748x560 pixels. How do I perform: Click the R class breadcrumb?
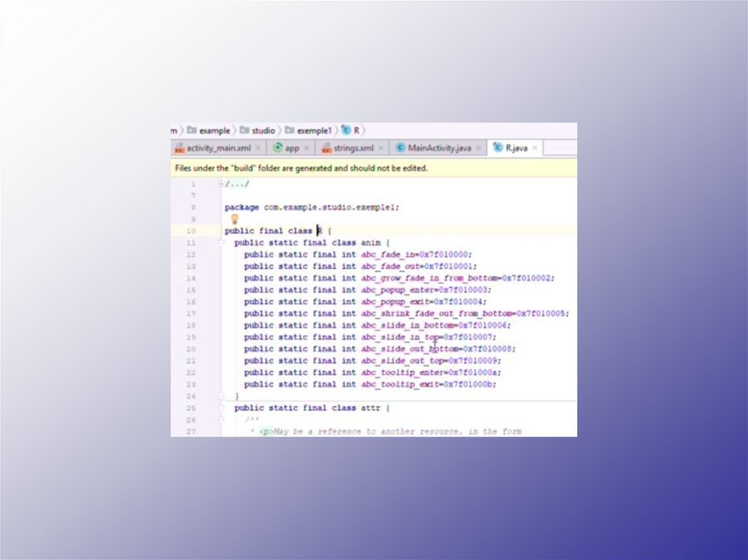[351, 130]
